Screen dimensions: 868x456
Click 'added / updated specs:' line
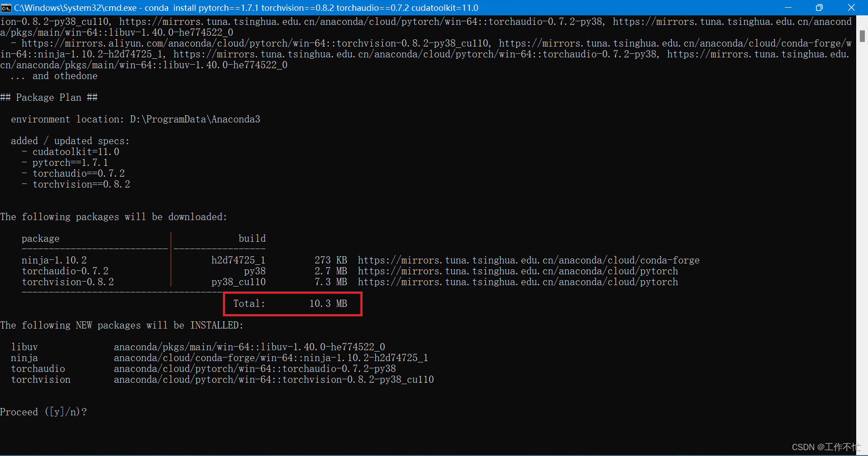click(70, 141)
